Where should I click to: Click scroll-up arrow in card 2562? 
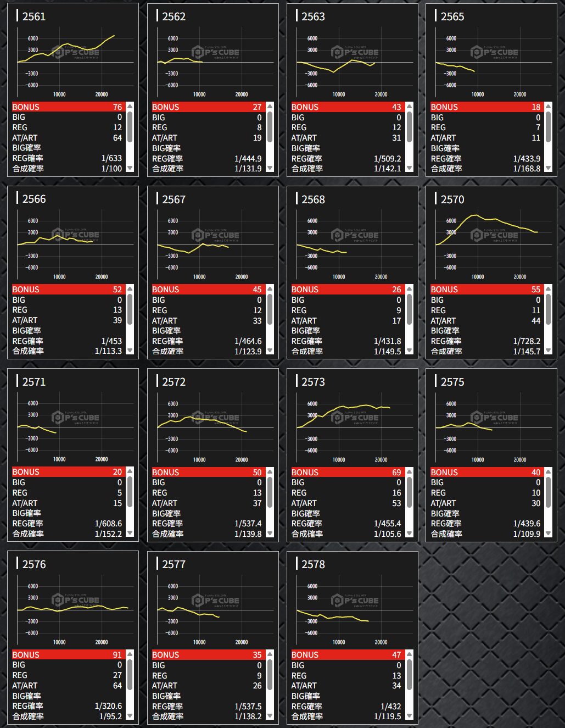[x=270, y=106]
